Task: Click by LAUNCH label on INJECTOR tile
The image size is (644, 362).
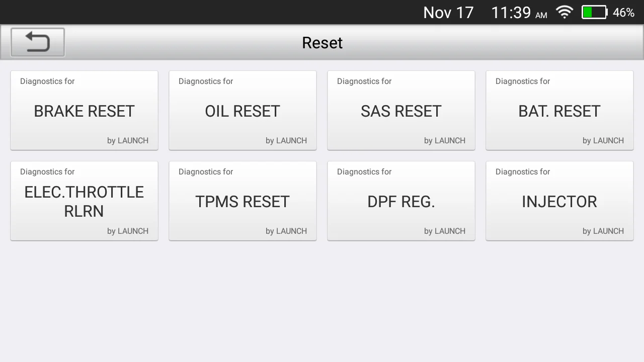Action: (603, 231)
